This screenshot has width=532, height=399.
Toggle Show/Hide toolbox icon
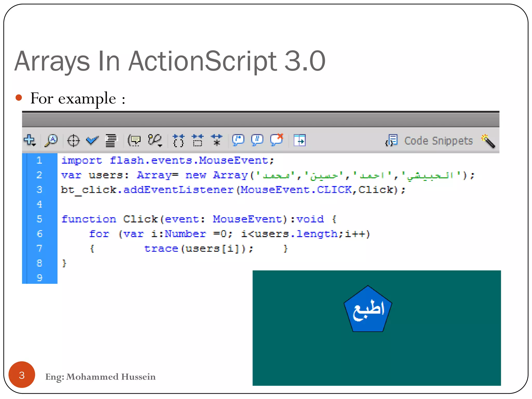pyautogui.click(x=300, y=141)
